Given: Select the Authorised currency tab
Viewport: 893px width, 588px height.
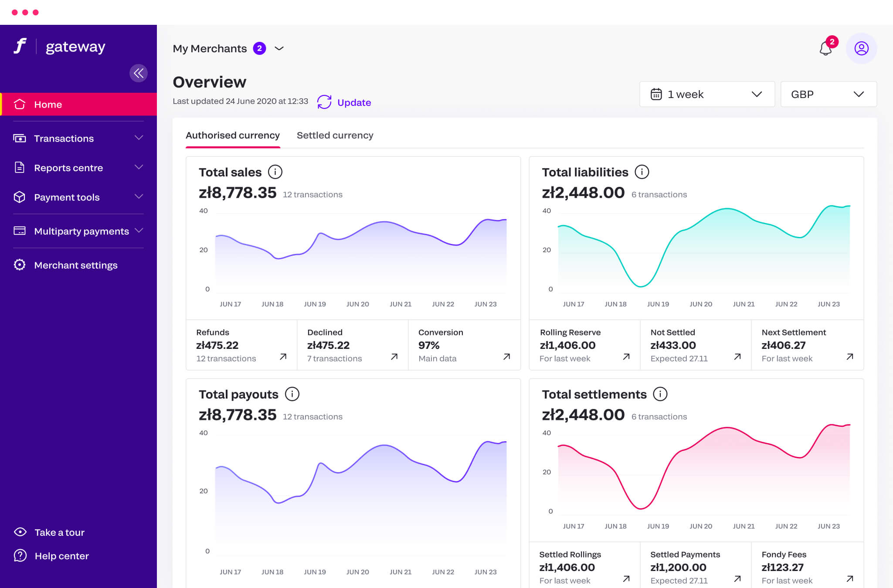Looking at the screenshot, I should coord(233,135).
